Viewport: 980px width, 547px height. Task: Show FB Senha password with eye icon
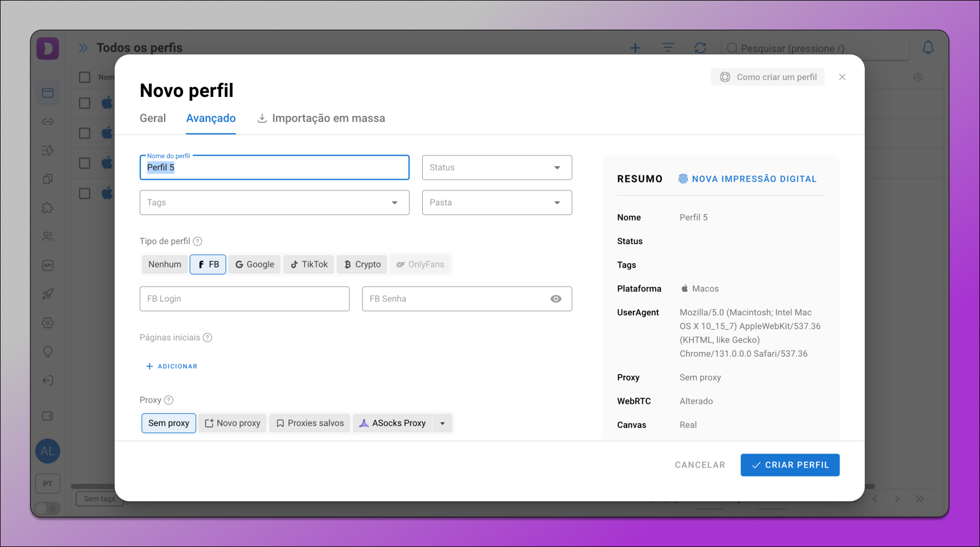(x=556, y=299)
